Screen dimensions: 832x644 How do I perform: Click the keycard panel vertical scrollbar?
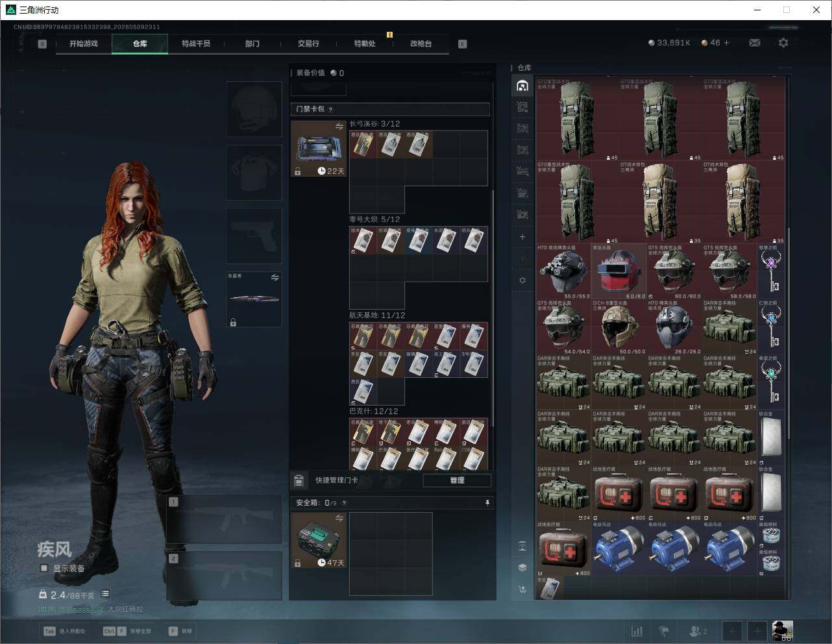point(493,308)
